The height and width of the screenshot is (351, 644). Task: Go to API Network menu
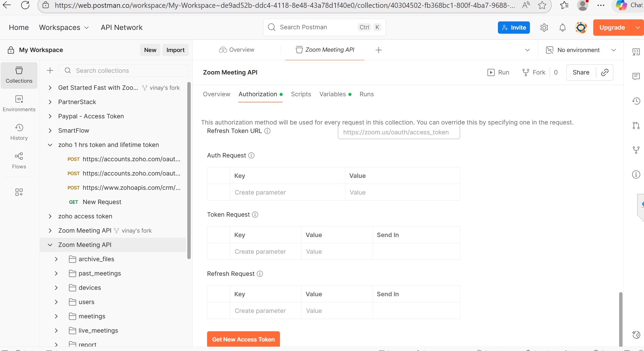(x=122, y=28)
